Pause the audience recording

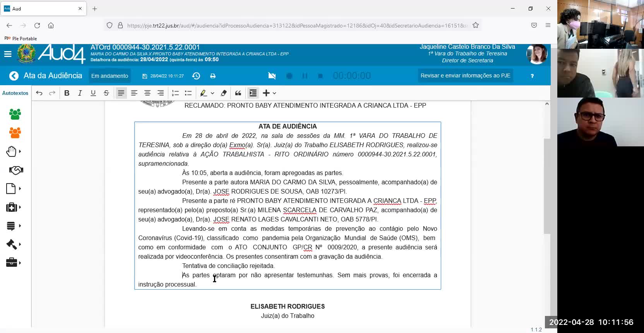305,76
